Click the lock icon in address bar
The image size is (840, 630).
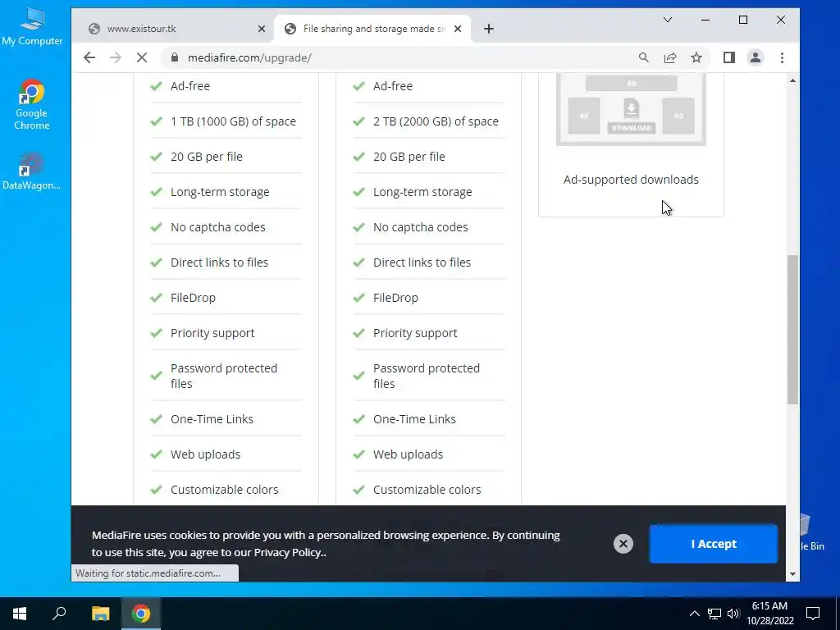[x=174, y=58]
